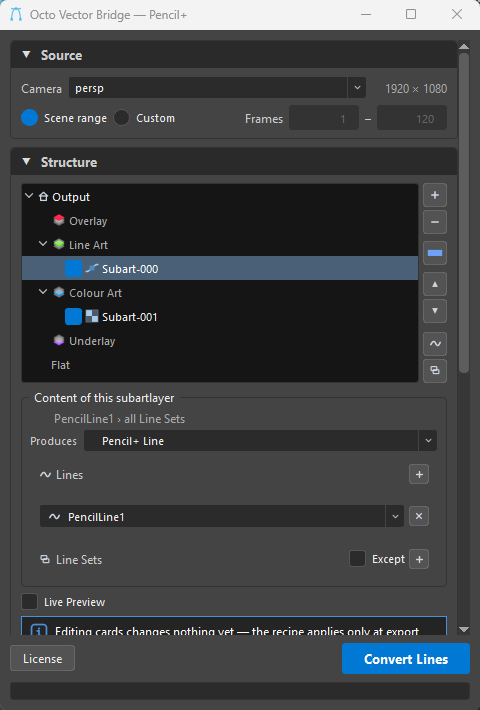Add a line set with Line Sets plus button
This screenshot has width=480, height=710.
419,559
